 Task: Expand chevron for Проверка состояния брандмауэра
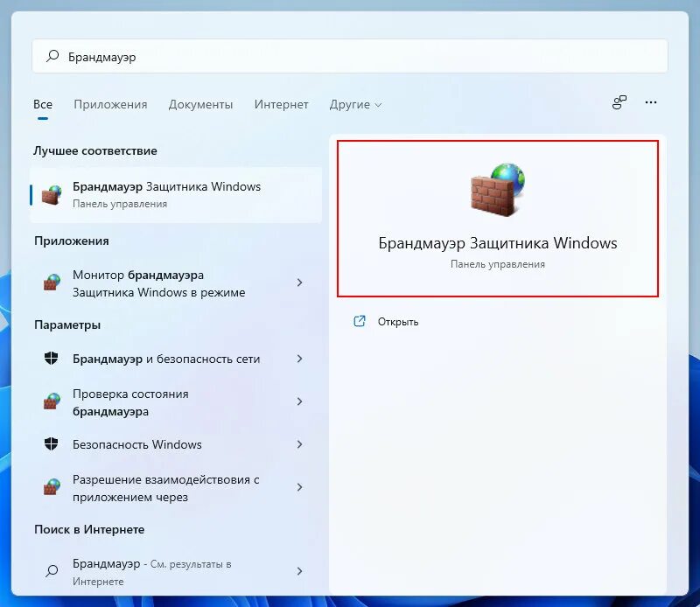tap(299, 401)
